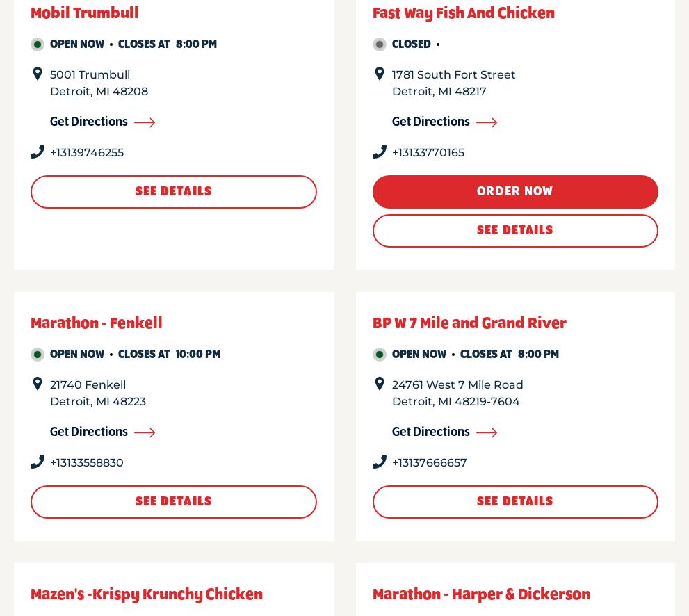Click the gray Closed status dot for Fast Way
This screenshot has height=616, width=689.
(380, 44)
